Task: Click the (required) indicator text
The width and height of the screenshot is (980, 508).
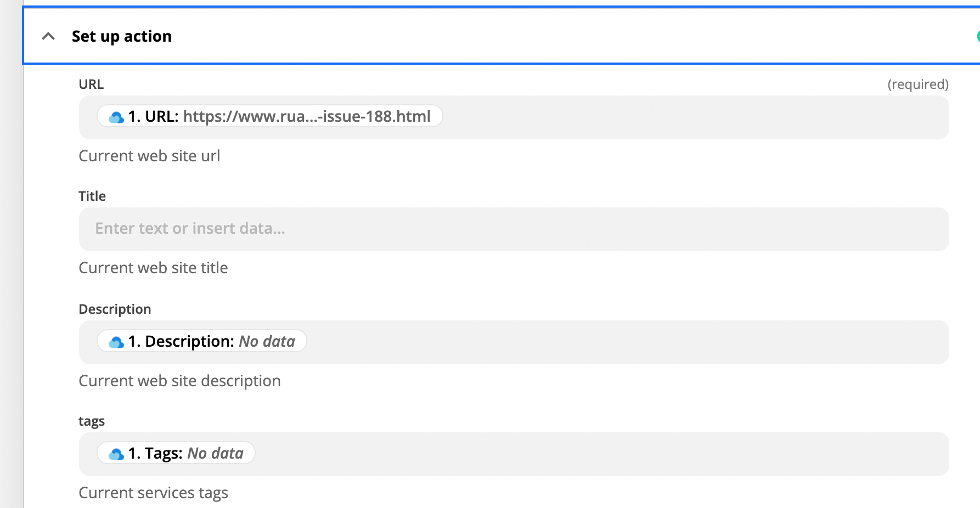Action: tap(918, 84)
